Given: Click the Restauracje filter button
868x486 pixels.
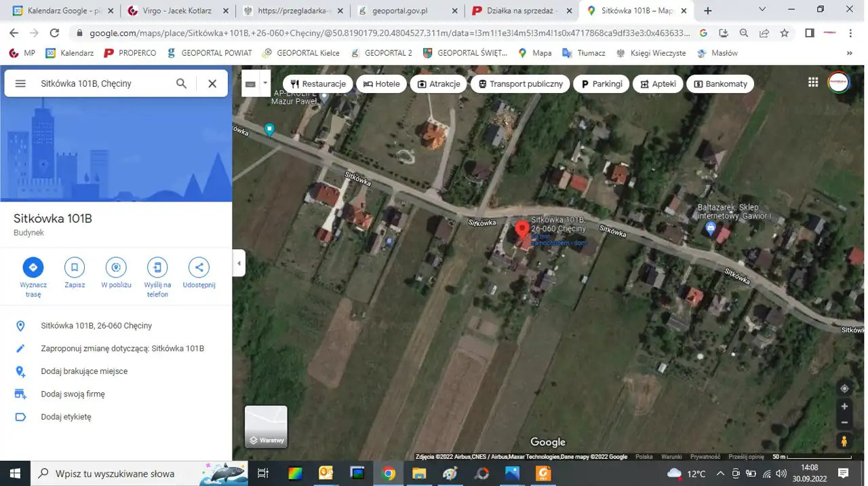Looking at the screenshot, I should tap(317, 84).
